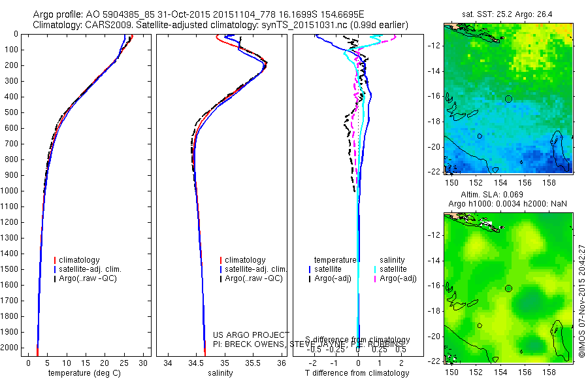This screenshot has height=379, width=588.
Task: Click cyan salinity satellite legend marker
Action: (x=375, y=269)
